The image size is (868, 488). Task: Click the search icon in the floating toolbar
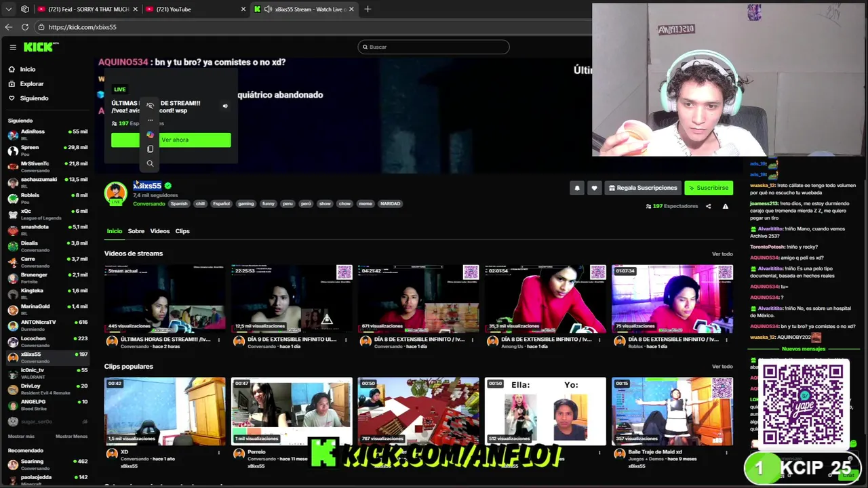150,163
